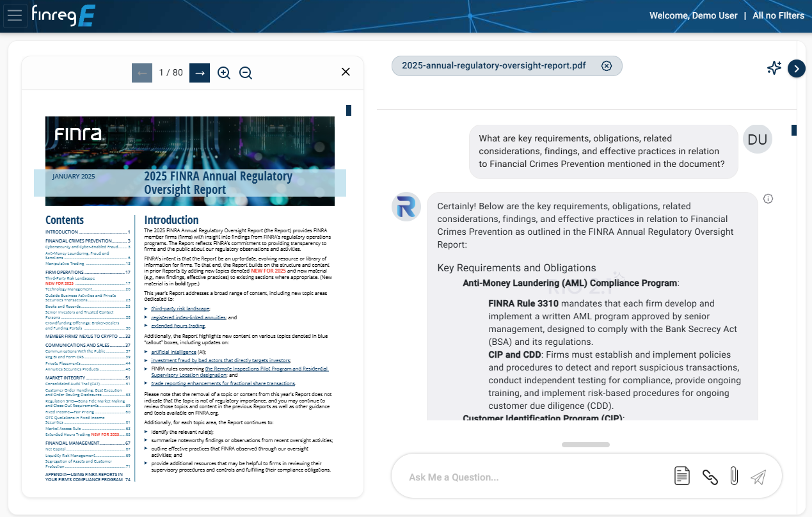Click FIRM OPERATIONS contents heading
This screenshot has width=812, height=517.
click(x=88, y=273)
